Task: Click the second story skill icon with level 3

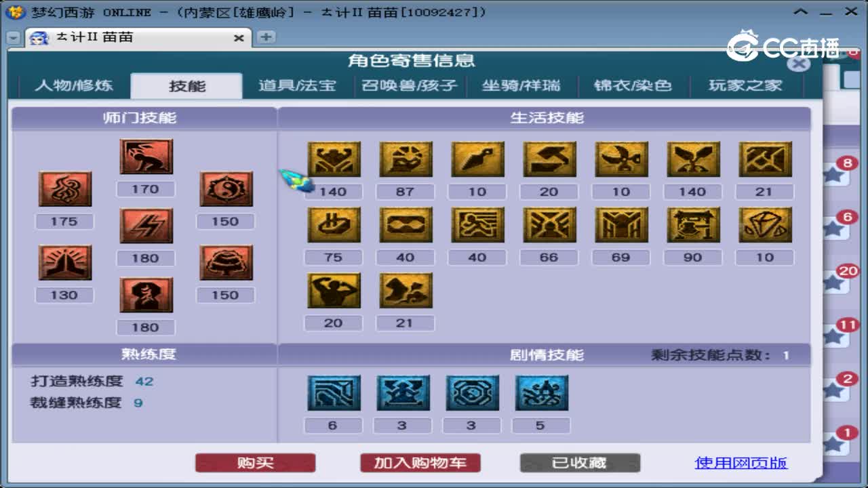Action: pos(472,393)
